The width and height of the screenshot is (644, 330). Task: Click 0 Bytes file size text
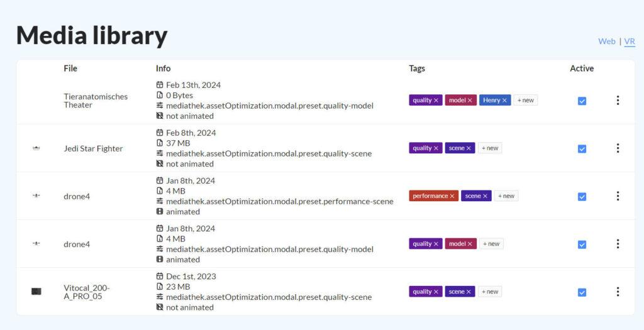pos(179,95)
